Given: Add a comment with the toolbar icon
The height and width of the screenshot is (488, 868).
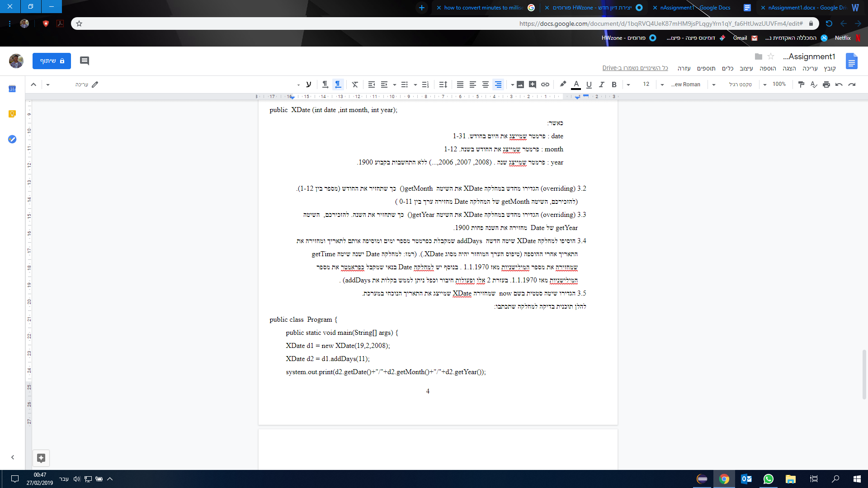Looking at the screenshot, I should [x=533, y=84].
